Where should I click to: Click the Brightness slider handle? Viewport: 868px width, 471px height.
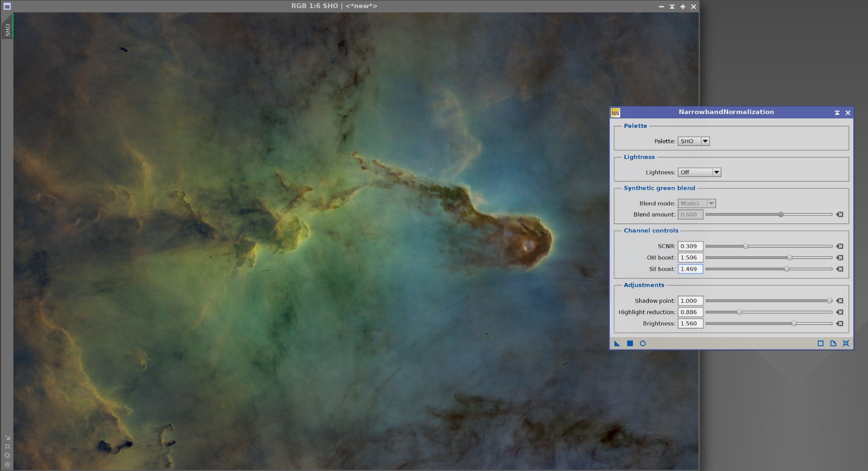(794, 324)
